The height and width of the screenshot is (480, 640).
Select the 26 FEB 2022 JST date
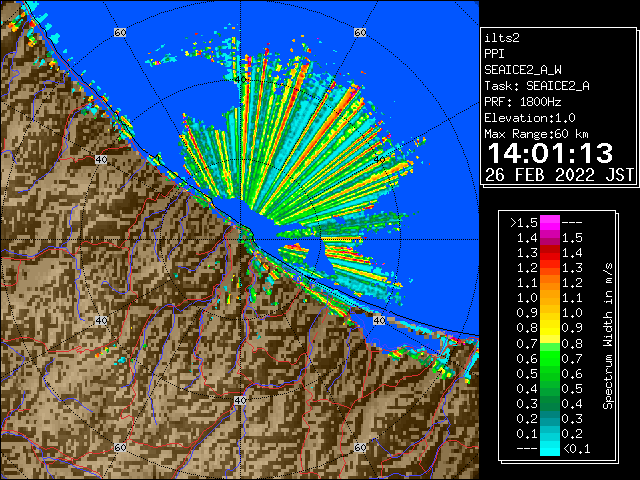(x=559, y=175)
